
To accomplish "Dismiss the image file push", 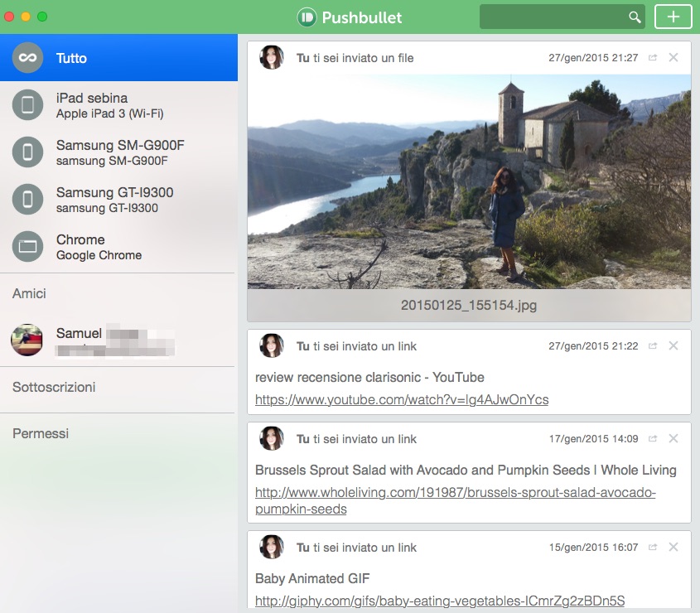I will (x=673, y=58).
